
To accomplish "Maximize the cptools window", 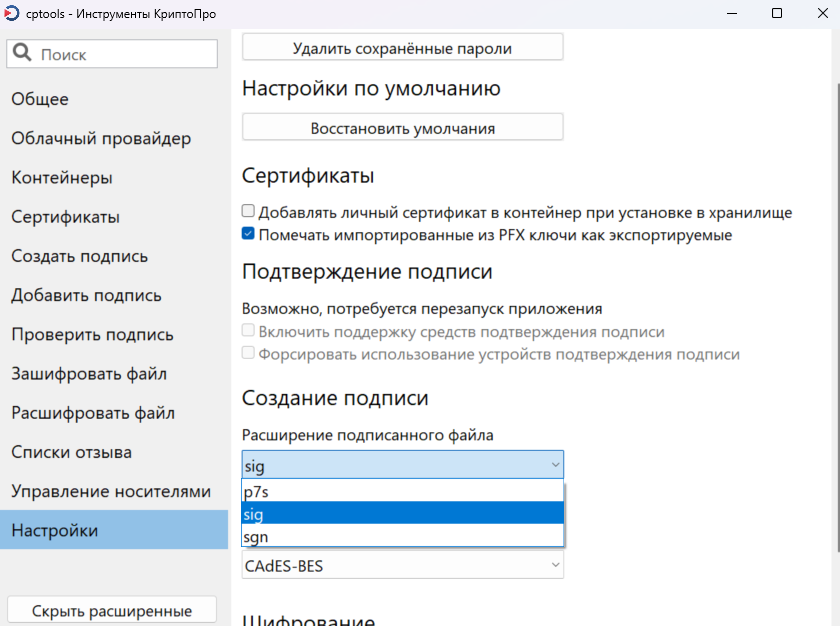I will 777,13.
